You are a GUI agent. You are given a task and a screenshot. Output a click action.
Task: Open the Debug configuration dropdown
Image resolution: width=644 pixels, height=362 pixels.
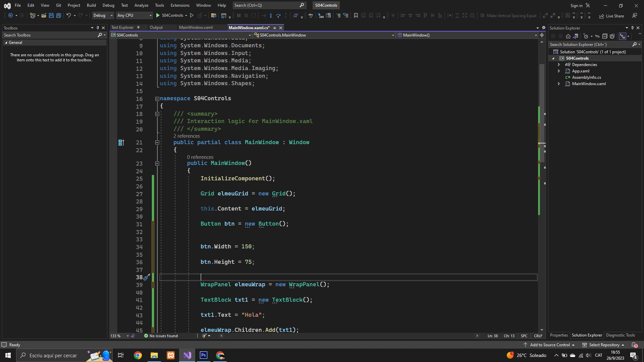click(103, 15)
